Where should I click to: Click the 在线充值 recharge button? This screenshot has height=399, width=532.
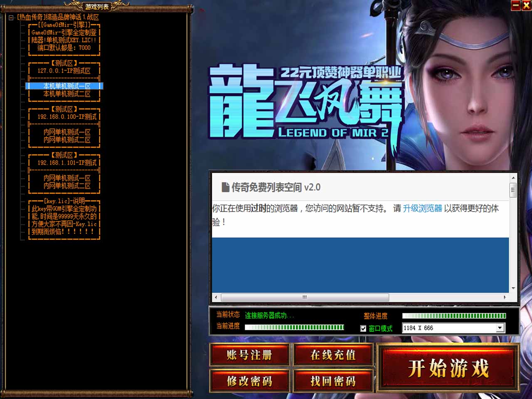333,355
